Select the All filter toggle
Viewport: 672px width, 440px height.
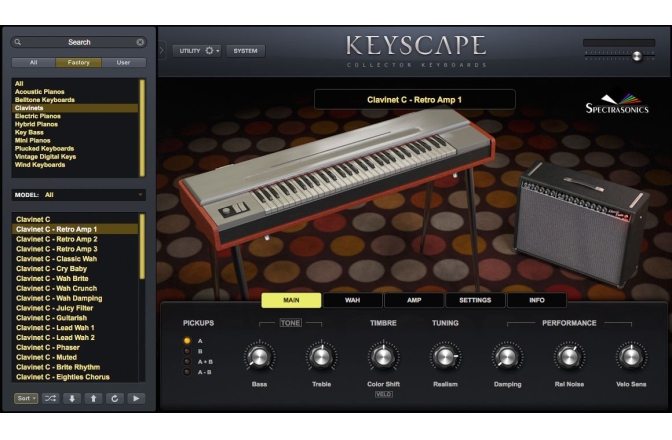point(33,63)
